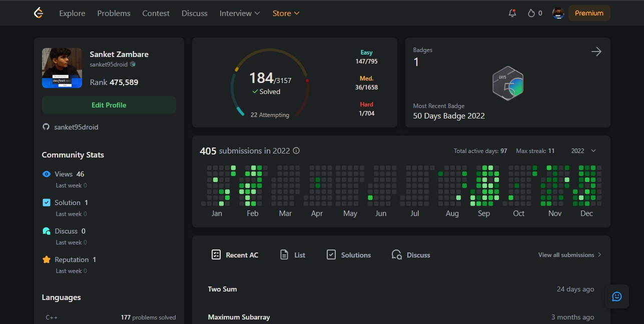
Task: Expand the Interview dropdown
Action: pyautogui.click(x=240, y=13)
